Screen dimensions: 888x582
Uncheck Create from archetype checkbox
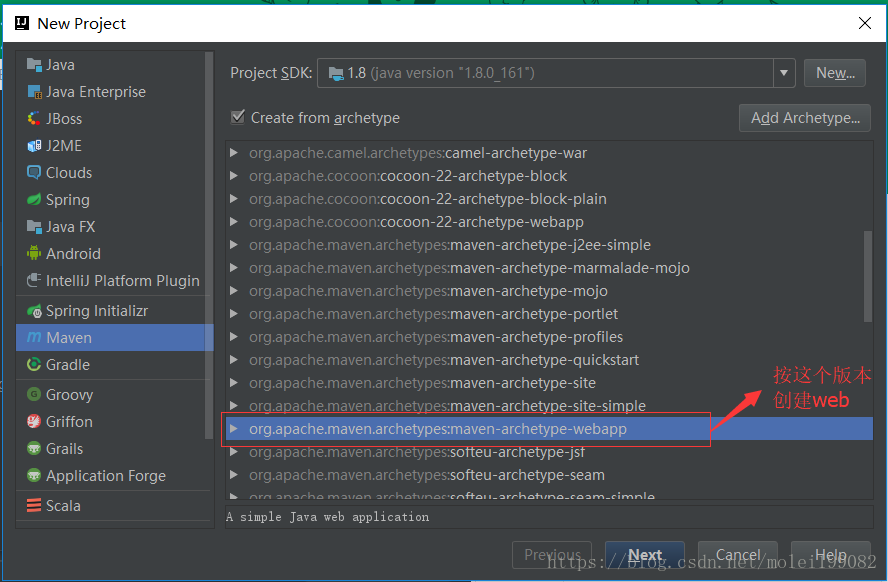[238, 117]
